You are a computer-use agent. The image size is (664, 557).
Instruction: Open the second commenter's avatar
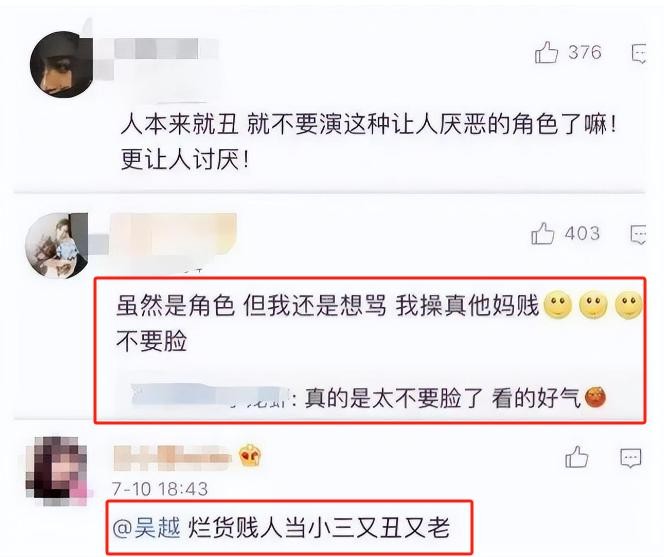click(57, 245)
